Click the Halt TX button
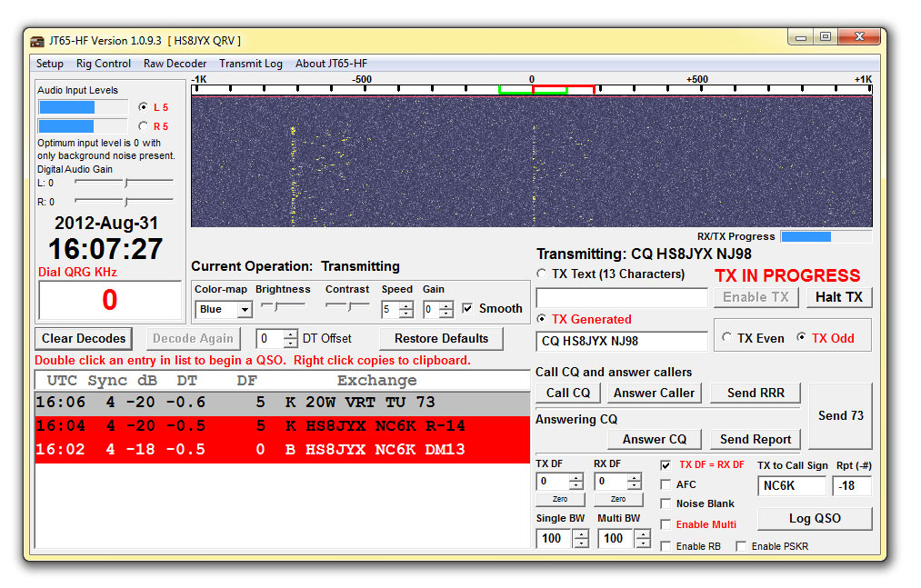This screenshot has width=921, height=588. point(839,297)
